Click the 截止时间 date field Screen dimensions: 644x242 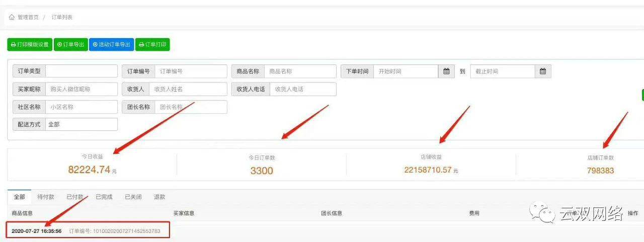[x=503, y=71]
